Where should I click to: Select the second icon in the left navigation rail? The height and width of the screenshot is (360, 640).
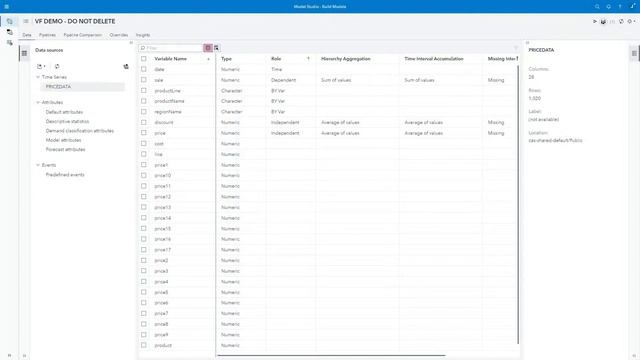pos(9,32)
